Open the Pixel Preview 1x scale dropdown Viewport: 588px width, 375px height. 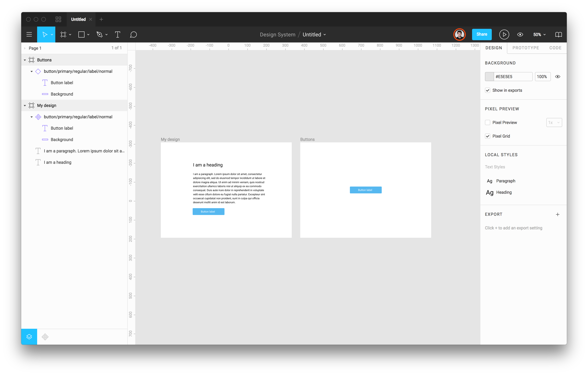(554, 122)
